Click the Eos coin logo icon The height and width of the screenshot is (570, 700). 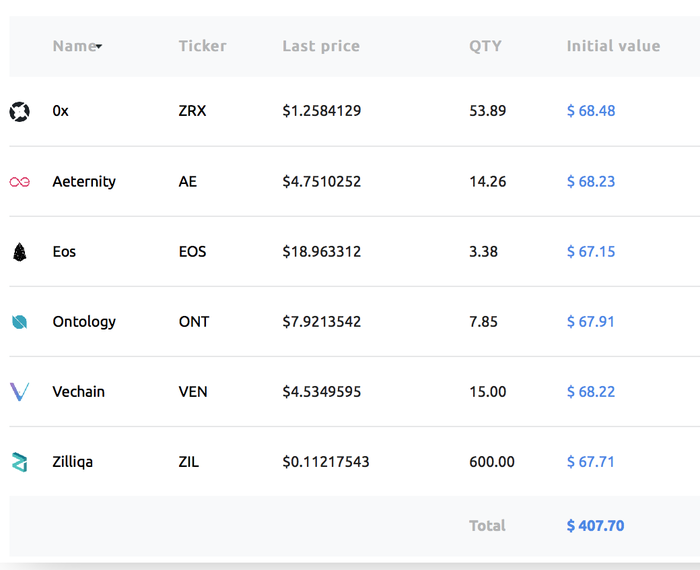(19, 252)
